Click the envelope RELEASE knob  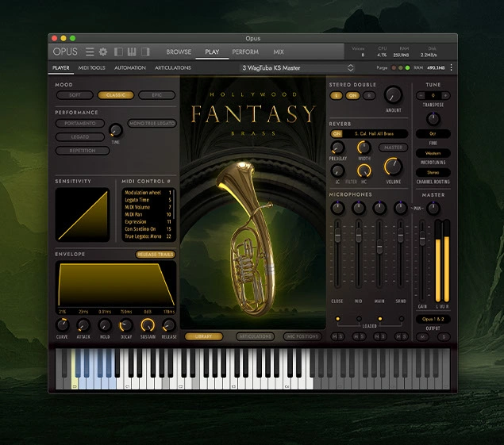click(169, 325)
